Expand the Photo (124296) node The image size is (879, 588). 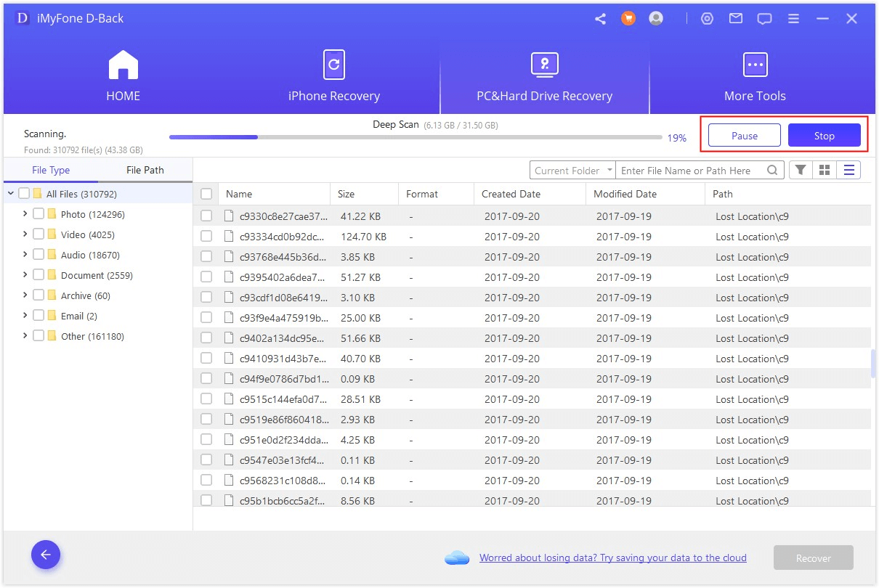[x=25, y=214]
